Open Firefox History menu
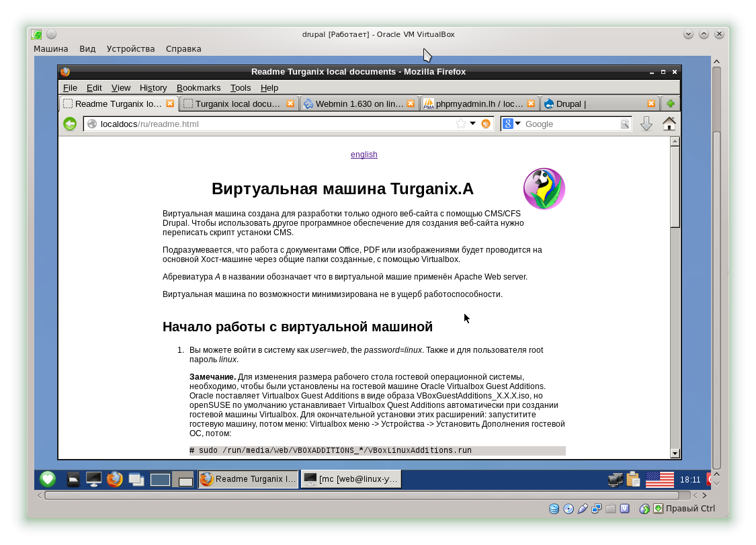This screenshot has width=756, height=545. pyautogui.click(x=153, y=88)
